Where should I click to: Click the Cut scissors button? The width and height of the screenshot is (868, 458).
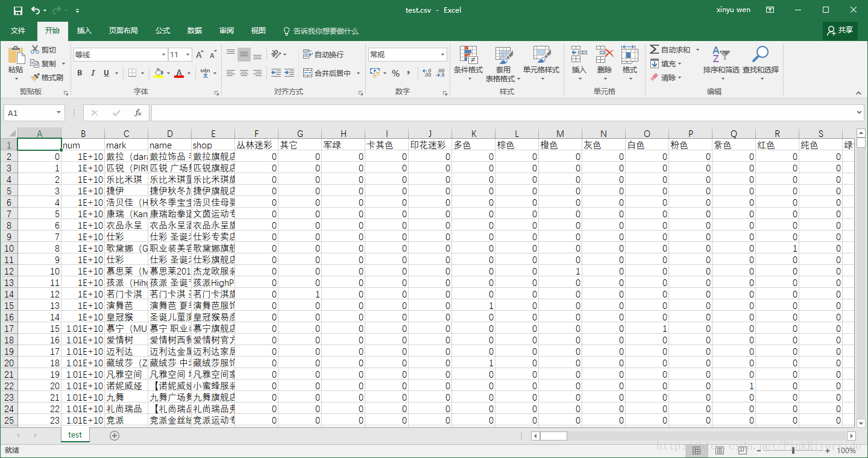(x=44, y=50)
